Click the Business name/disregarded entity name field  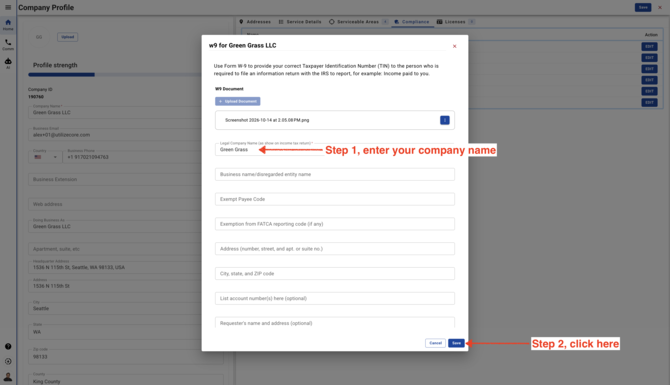coord(335,174)
